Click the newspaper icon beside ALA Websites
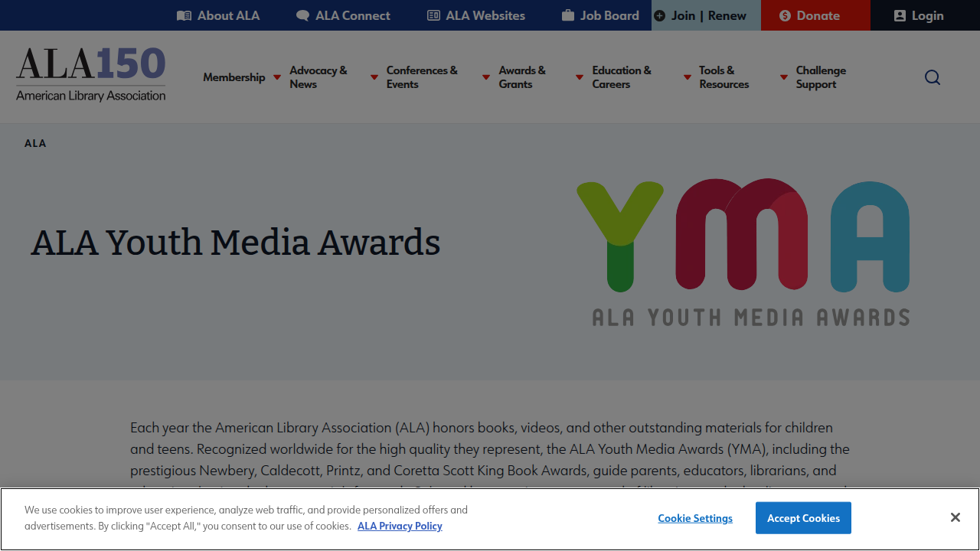The width and height of the screenshot is (980, 551). 433,15
